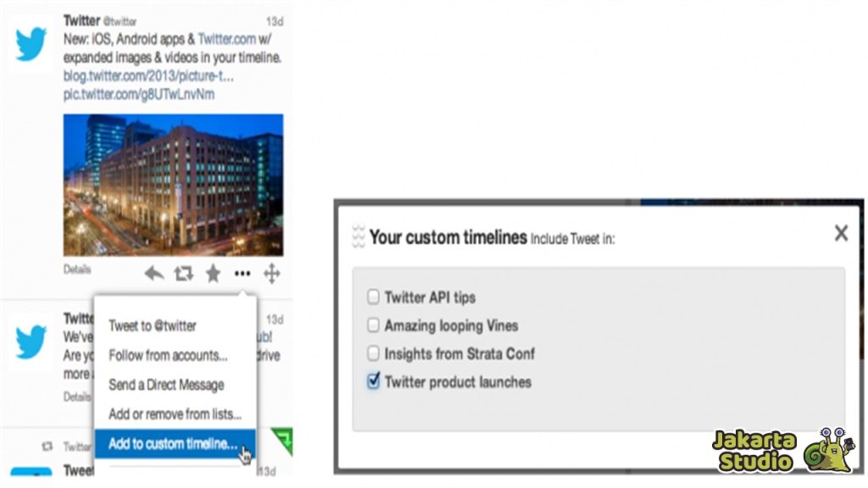This screenshot has width=868, height=488.
Task: Click the move/drag cross-arrows icon
Action: (x=271, y=274)
